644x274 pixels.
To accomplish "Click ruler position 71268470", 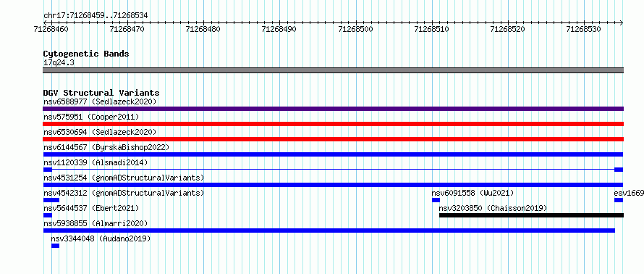I will pos(127,29).
